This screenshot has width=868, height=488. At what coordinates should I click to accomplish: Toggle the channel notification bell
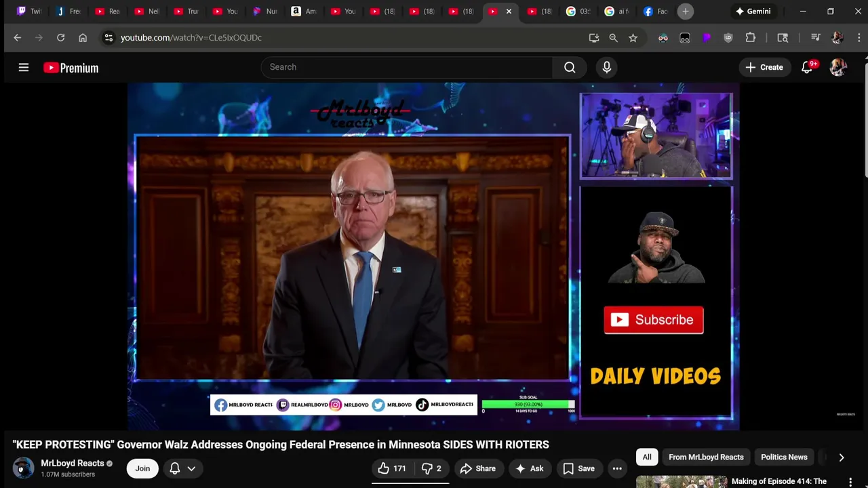(x=174, y=468)
